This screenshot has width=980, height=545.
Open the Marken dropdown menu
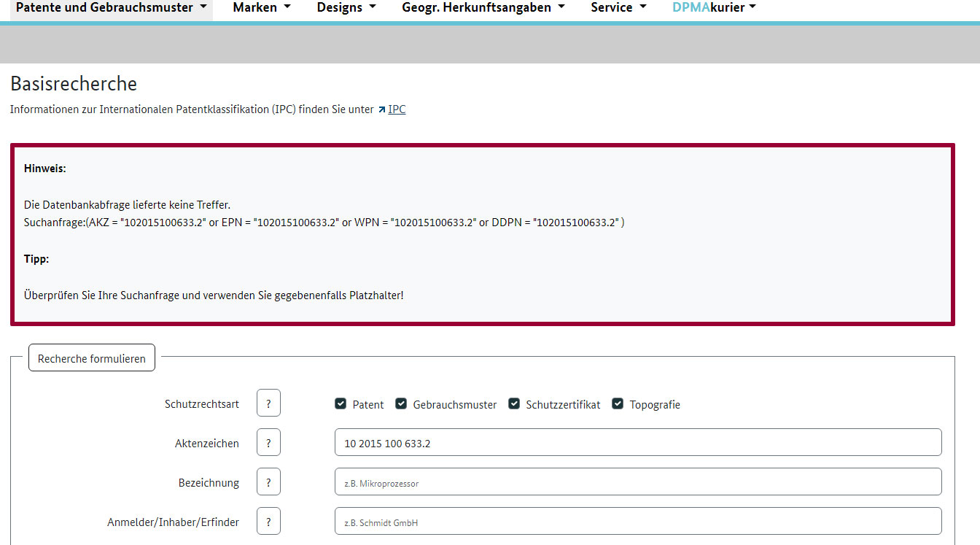(261, 8)
